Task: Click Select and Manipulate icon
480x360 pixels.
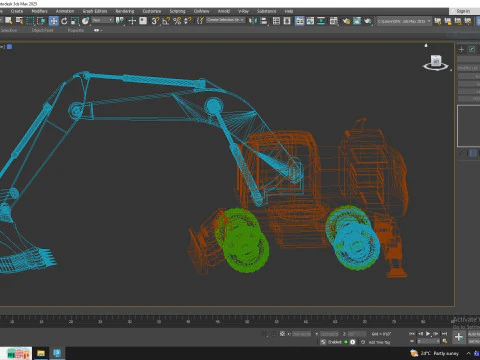Action: coord(132,21)
